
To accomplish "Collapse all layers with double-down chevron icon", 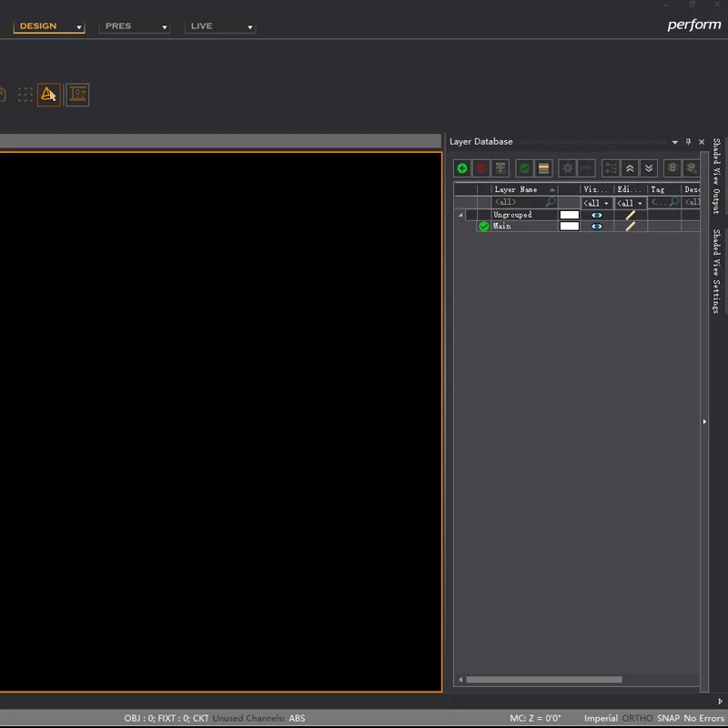I will [649, 167].
